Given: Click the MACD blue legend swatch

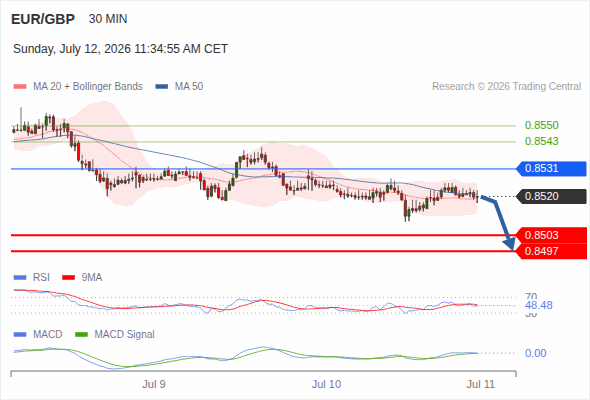Looking at the screenshot, I should tap(20, 335).
